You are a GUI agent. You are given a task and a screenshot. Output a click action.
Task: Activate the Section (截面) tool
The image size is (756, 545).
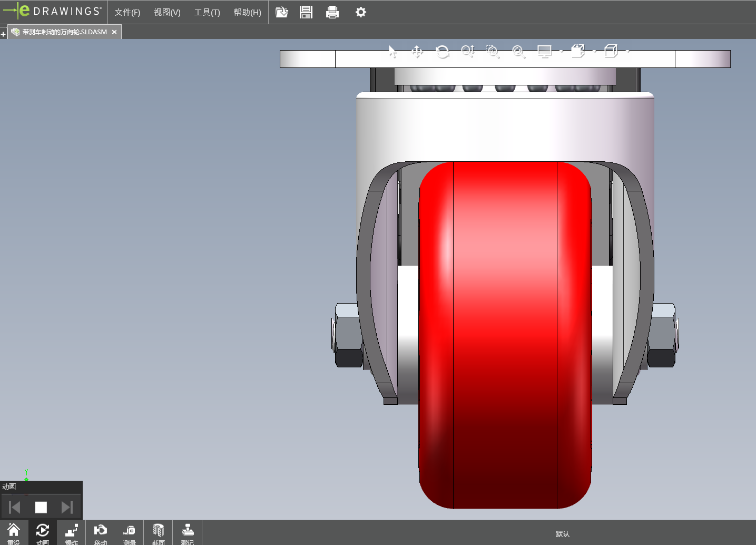[x=158, y=533]
